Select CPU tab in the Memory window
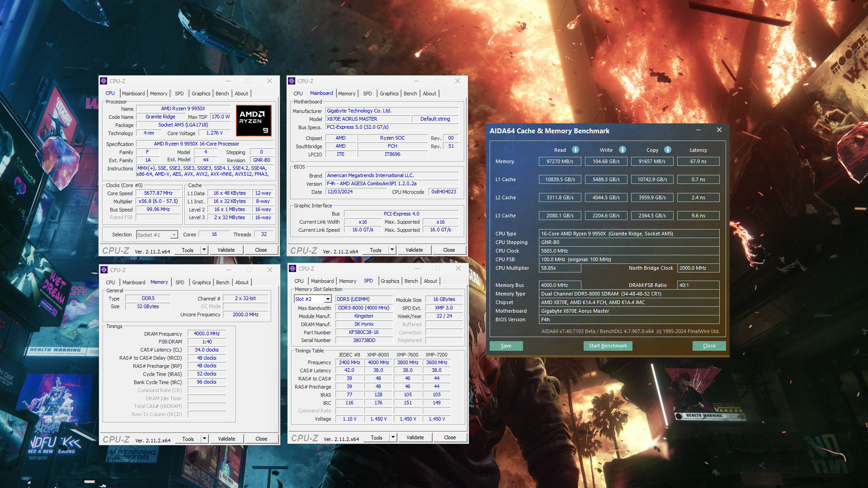 pyautogui.click(x=111, y=282)
